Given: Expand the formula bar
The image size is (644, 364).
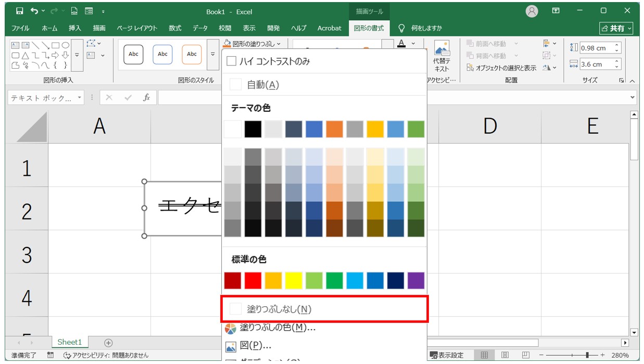Looking at the screenshot, I should pos(633,97).
